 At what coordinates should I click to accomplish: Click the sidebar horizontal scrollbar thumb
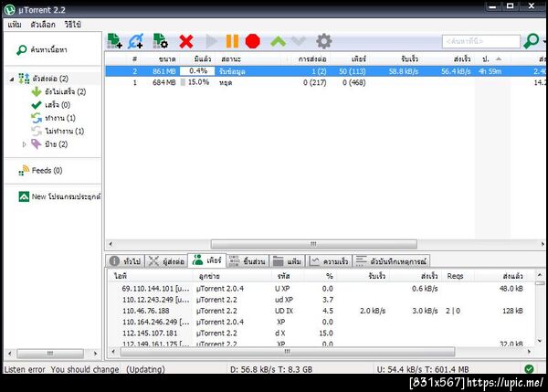[x=50, y=354]
